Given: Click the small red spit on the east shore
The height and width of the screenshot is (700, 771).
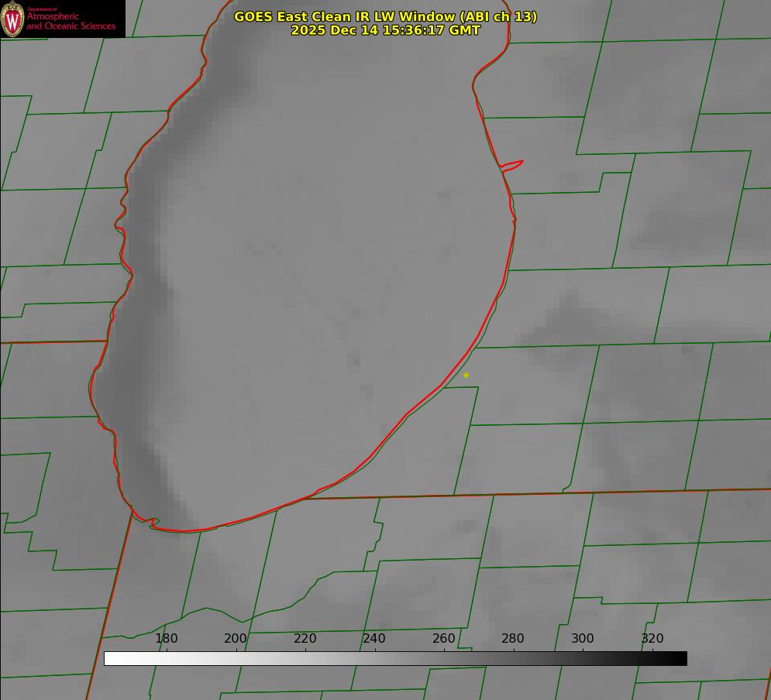Looking at the screenshot, I should coord(513,164).
